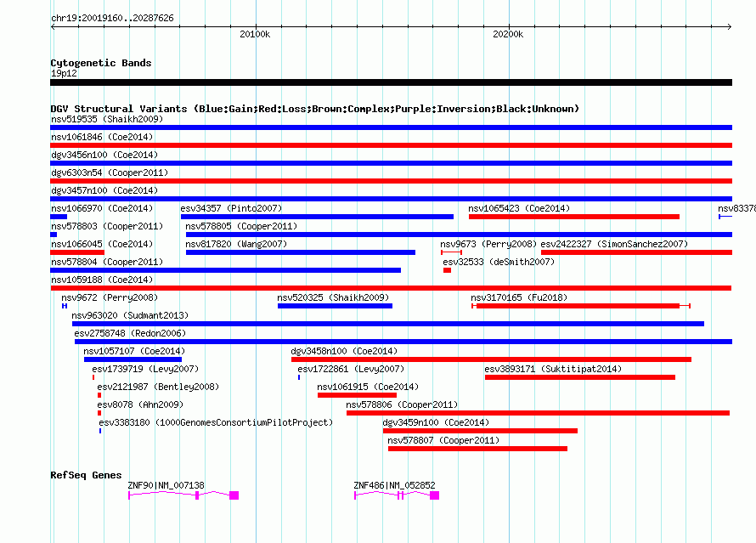Viewport: 756px width, 543px height.
Task: Click the DGV Structural Variants track title
Action: [315, 109]
